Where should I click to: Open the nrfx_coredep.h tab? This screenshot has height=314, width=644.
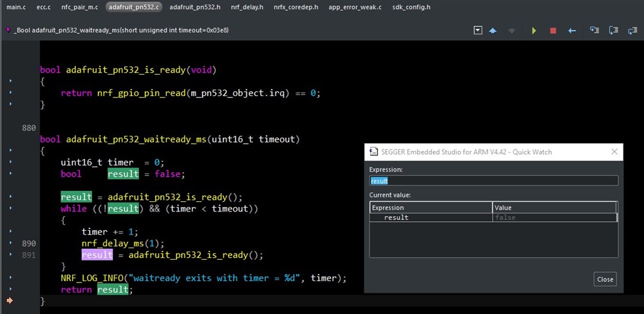pyautogui.click(x=296, y=7)
